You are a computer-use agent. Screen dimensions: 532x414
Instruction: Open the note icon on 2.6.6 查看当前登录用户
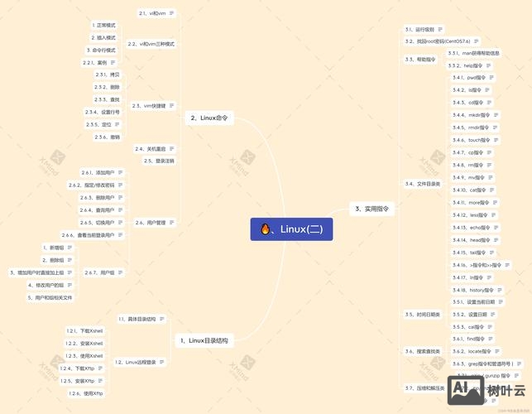point(121,235)
